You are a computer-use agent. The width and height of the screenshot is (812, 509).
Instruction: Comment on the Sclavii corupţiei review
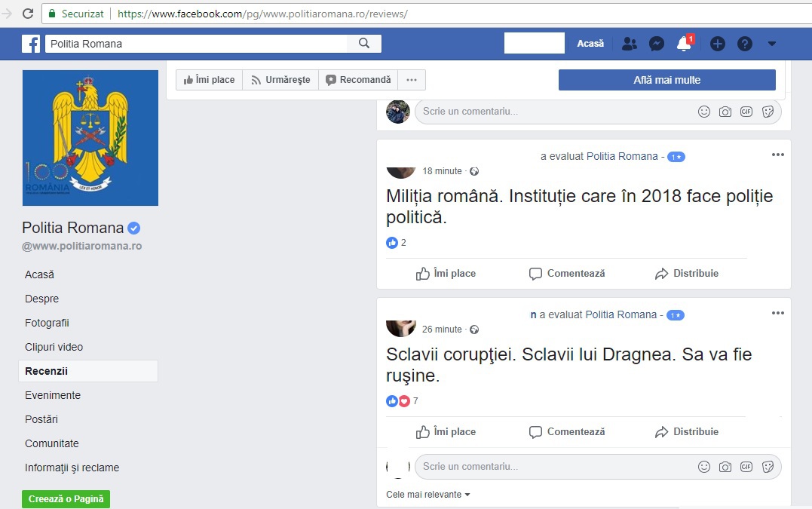click(567, 432)
